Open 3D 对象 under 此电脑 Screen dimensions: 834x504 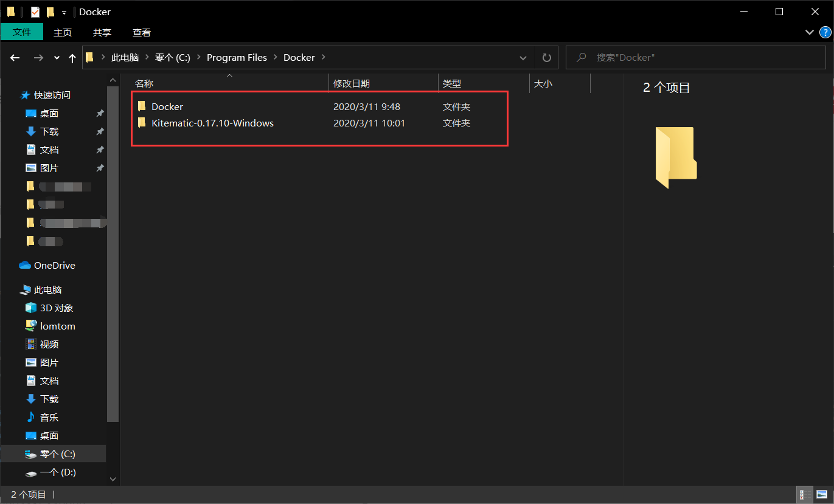pyautogui.click(x=56, y=308)
